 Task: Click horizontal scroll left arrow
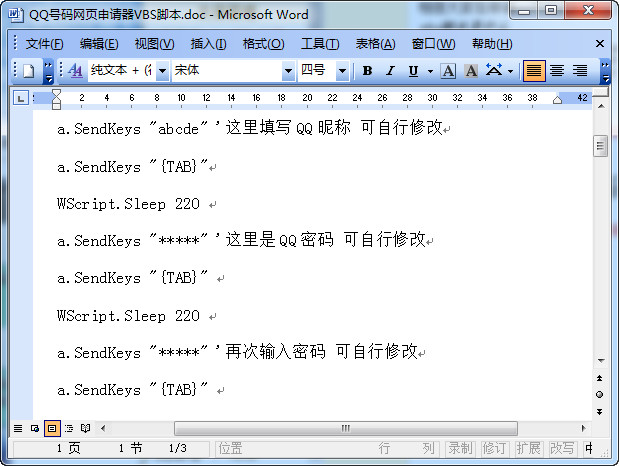pyautogui.click(x=103, y=428)
